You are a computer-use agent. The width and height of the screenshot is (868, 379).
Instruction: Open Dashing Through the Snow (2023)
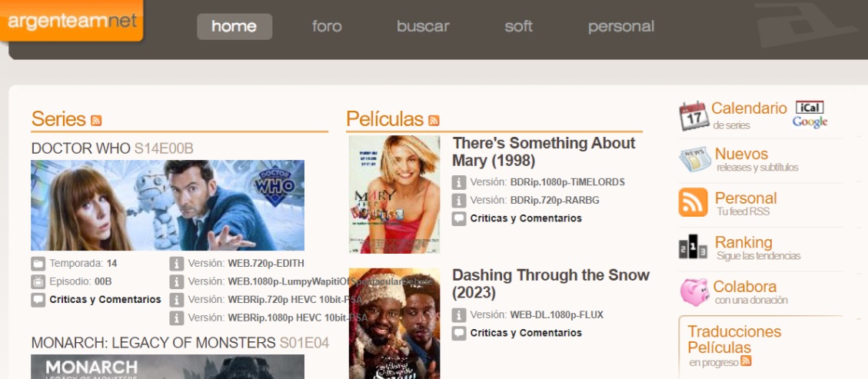(x=550, y=283)
